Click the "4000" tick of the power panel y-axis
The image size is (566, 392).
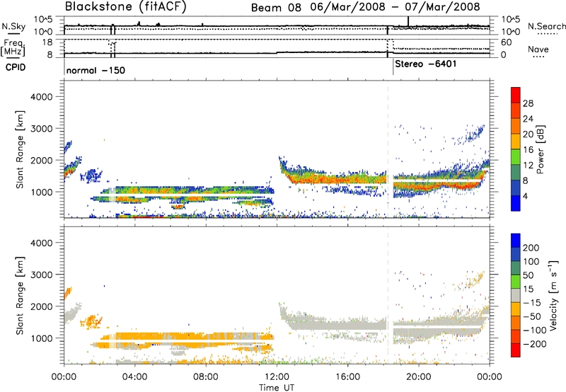click(42, 97)
